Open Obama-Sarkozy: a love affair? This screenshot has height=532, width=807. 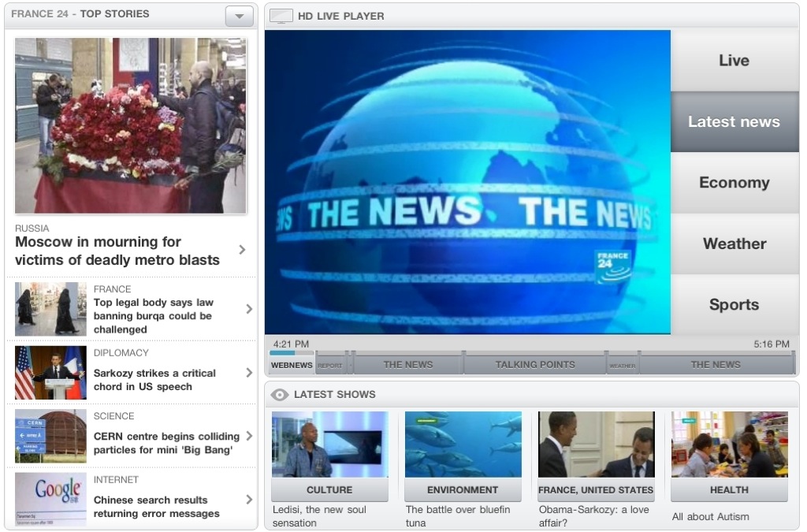coord(594,516)
